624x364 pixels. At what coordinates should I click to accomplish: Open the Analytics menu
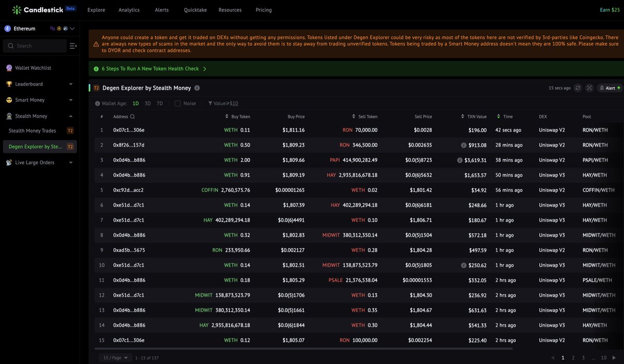tap(128, 9)
